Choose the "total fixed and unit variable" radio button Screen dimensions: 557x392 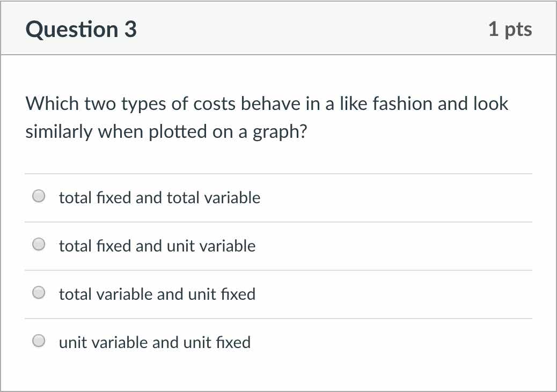[x=39, y=245]
